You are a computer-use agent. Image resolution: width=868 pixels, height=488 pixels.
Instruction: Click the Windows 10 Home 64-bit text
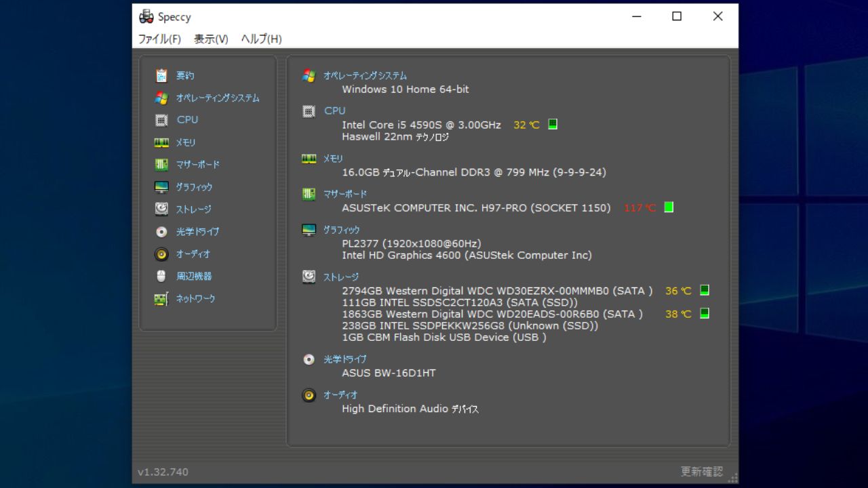click(x=405, y=89)
